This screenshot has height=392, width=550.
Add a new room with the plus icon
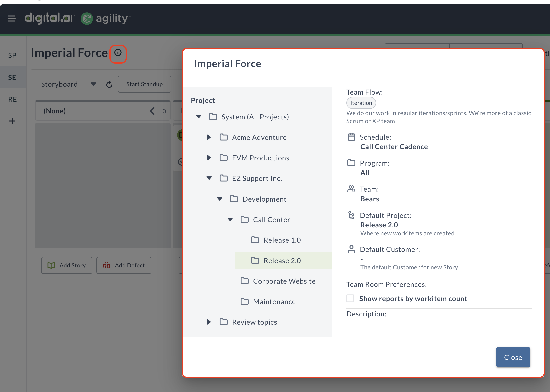tap(12, 121)
